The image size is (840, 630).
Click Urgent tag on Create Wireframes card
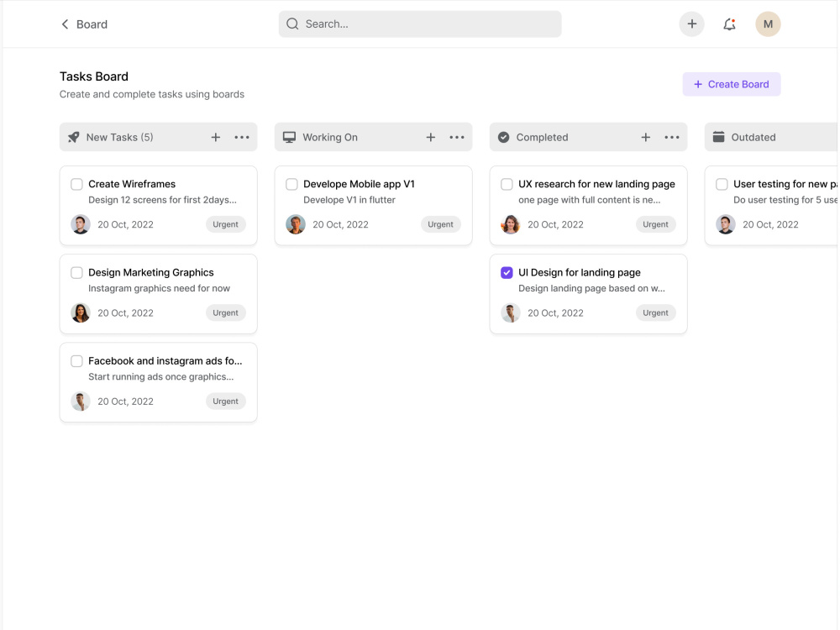click(x=225, y=224)
